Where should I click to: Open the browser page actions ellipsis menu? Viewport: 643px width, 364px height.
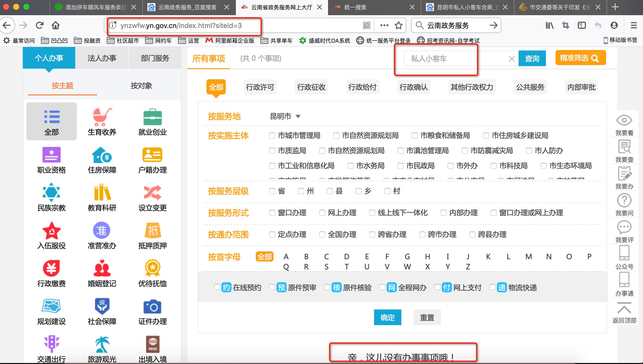click(384, 25)
